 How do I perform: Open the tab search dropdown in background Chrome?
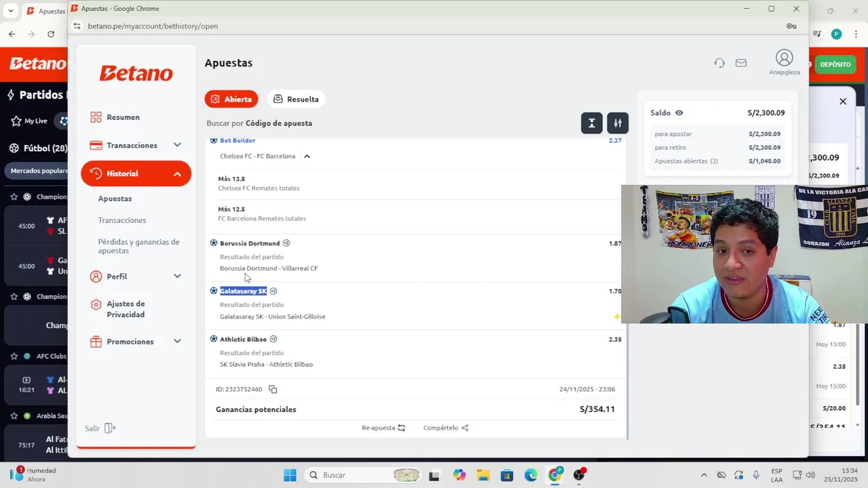point(10,11)
